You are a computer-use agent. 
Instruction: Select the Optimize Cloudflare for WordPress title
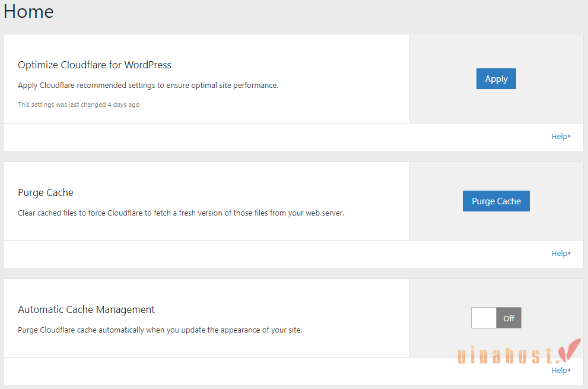coord(94,65)
